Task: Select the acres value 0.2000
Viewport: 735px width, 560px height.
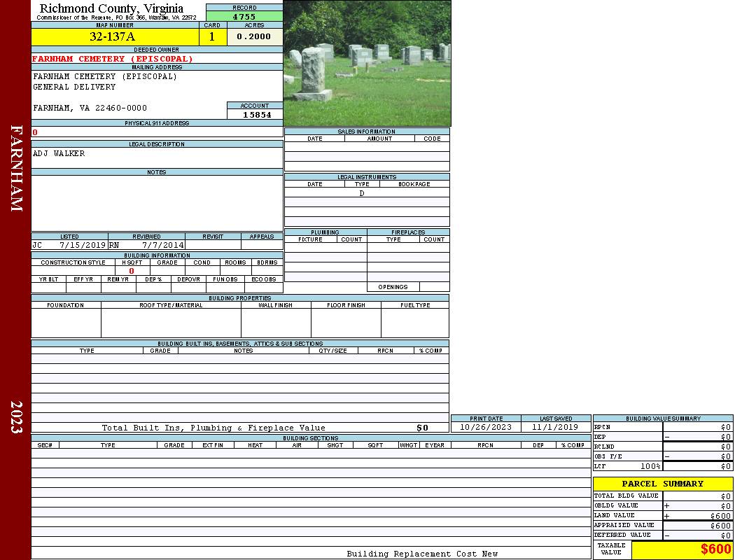Action: [254, 37]
